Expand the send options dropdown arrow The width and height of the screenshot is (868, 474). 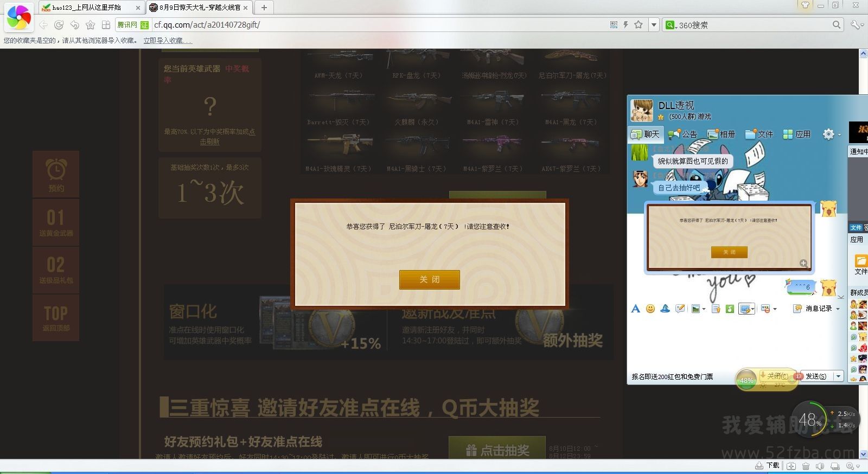(839, 376)
